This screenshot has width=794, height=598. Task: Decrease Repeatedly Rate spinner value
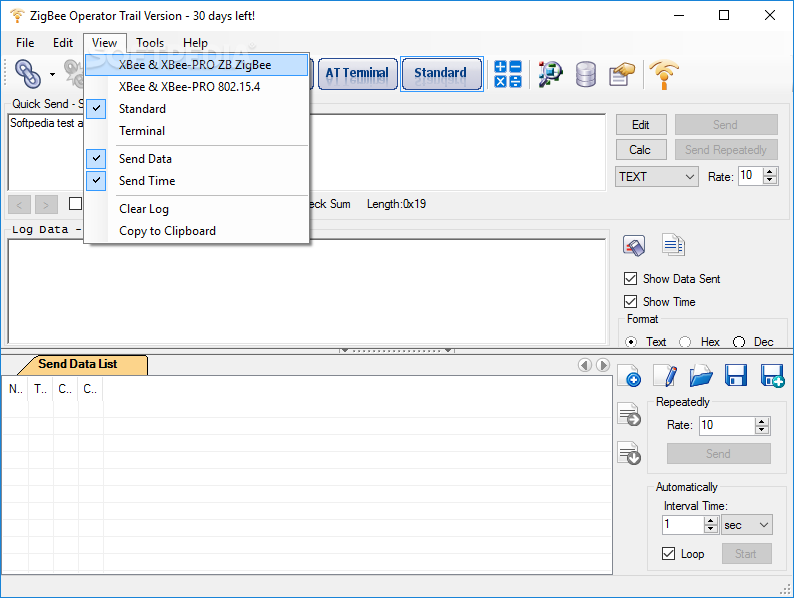[x=762, y=430]
